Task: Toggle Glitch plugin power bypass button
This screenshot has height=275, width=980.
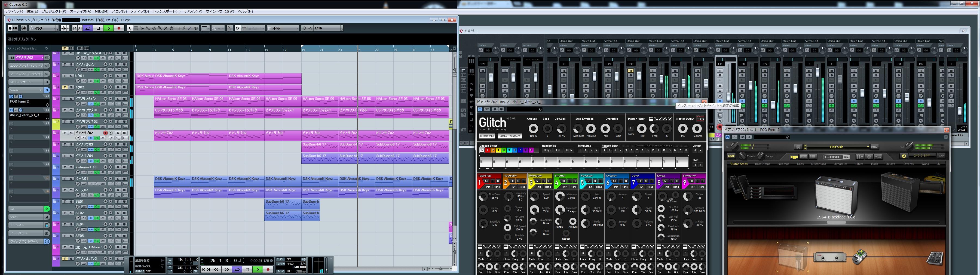Action: (480, 110)
